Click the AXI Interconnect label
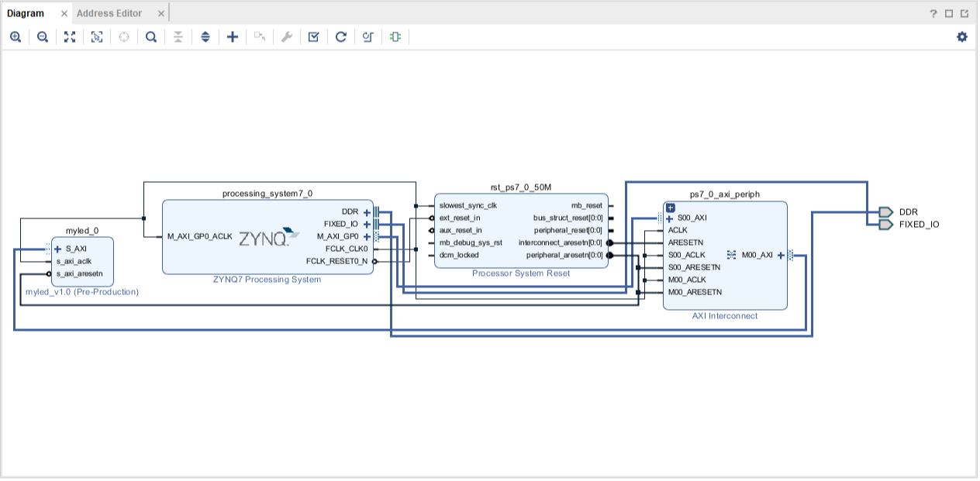This screenshot has height=481, width=980. 725,316
